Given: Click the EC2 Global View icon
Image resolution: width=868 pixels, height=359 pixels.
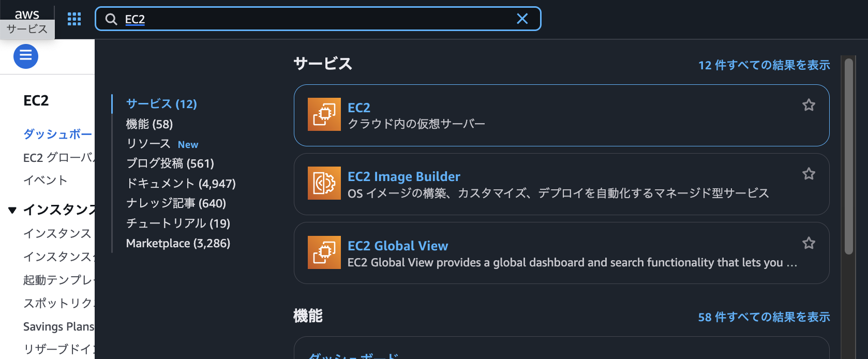Looking at the screenshot, I should pos(324,252).
